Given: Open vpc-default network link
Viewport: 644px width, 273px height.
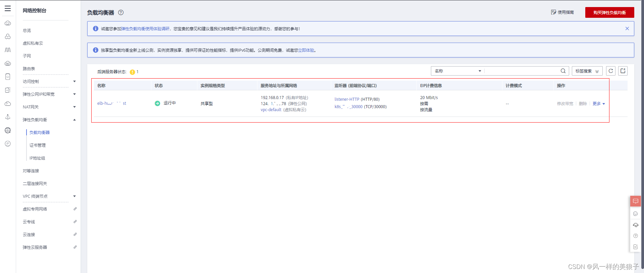Looking at the screenshot, I should click(x=271, y=110).
